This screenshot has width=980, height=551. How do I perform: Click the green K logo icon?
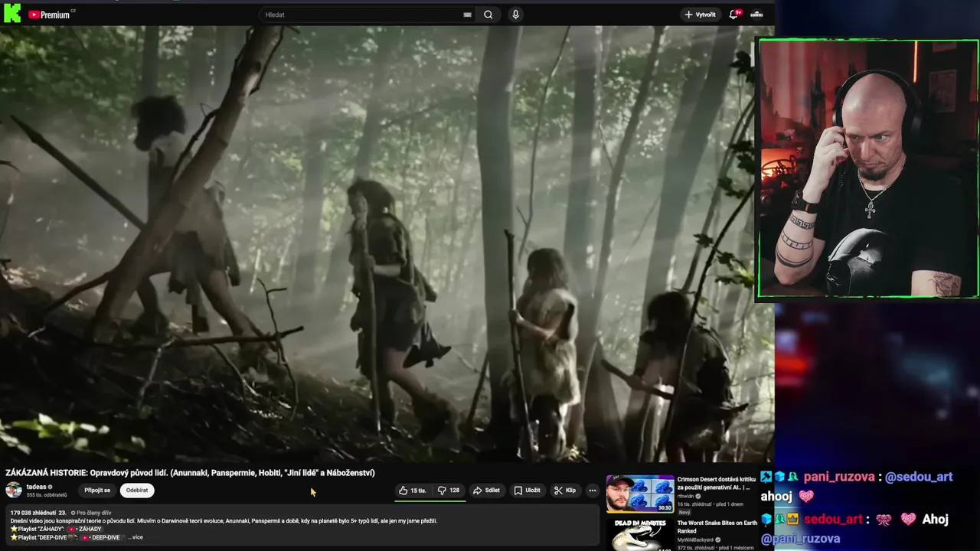point(12,13)
